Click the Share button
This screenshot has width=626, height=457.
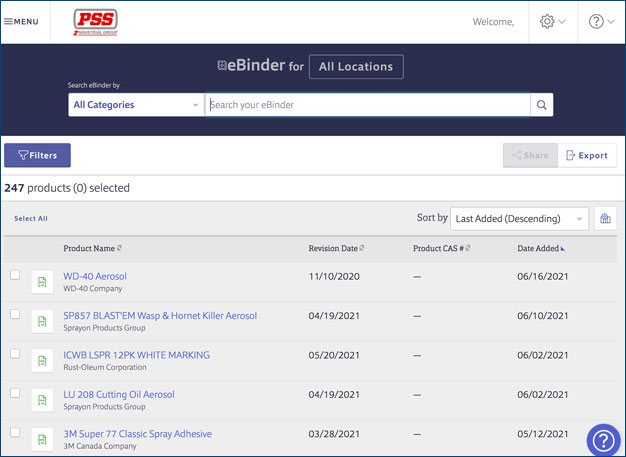[x=530, y=155]
